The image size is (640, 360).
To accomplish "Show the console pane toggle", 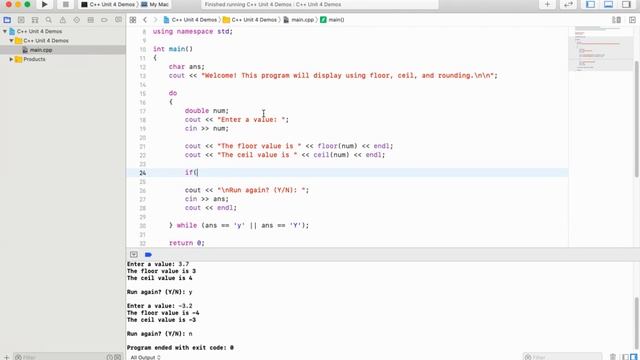I will click(634, 357).
